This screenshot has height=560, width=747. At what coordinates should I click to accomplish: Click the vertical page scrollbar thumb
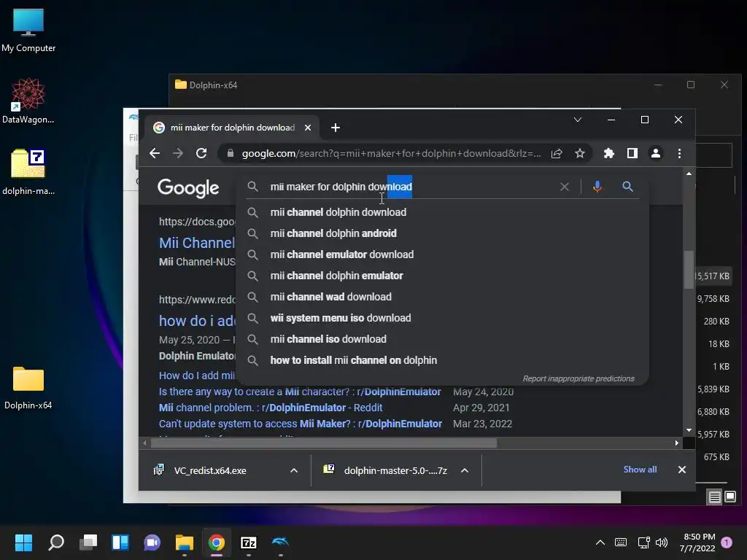689,270
